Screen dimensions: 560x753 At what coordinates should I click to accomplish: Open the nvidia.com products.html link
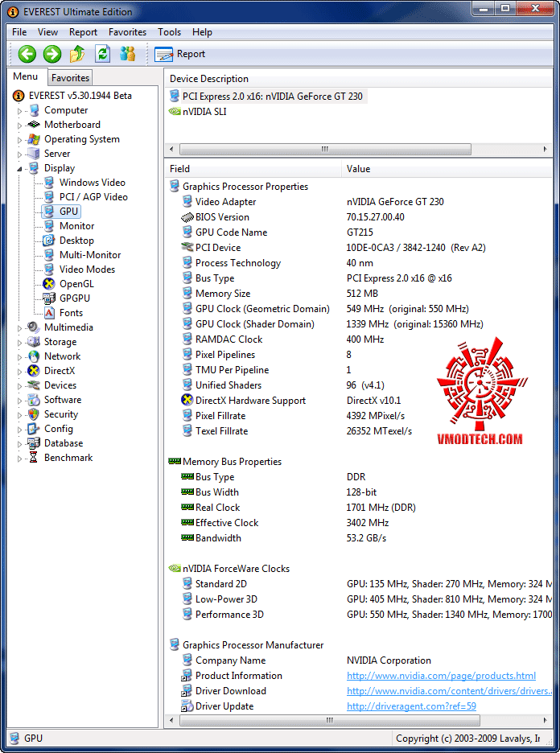[441, 676]
